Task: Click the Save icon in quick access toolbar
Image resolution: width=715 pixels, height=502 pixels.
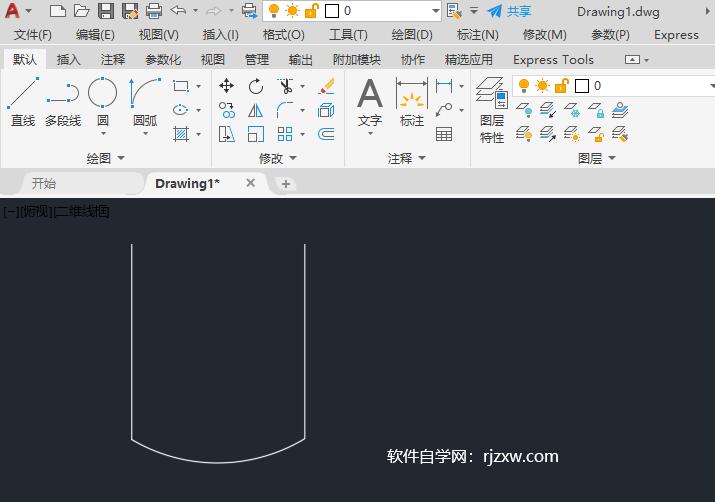Action: point(106,10)
